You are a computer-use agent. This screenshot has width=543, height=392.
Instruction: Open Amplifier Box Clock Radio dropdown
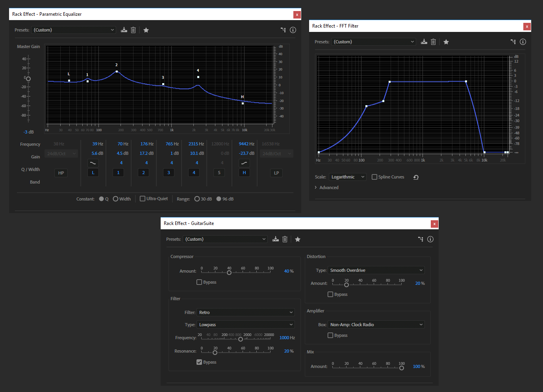[x=376, y=325]
